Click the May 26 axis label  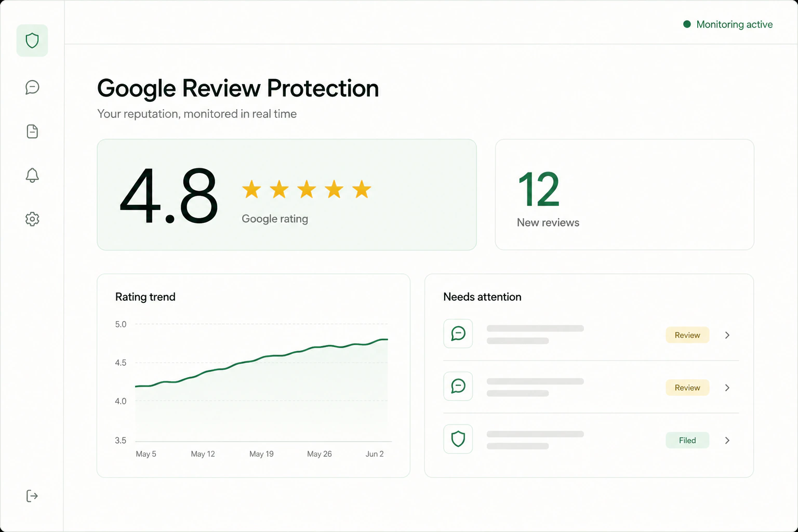coord(320,454)
